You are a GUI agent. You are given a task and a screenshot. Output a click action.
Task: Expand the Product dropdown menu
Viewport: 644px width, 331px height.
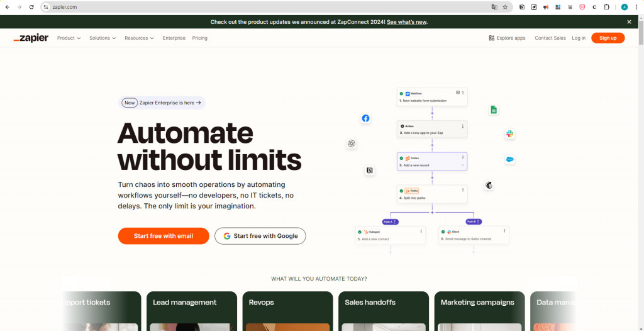(x=69, y=38)
